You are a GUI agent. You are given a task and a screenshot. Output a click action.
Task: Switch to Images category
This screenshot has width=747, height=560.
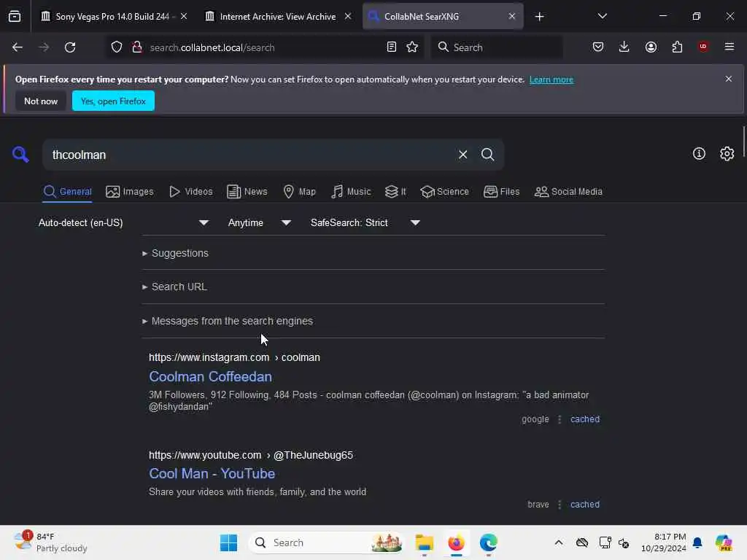point(130,192)
